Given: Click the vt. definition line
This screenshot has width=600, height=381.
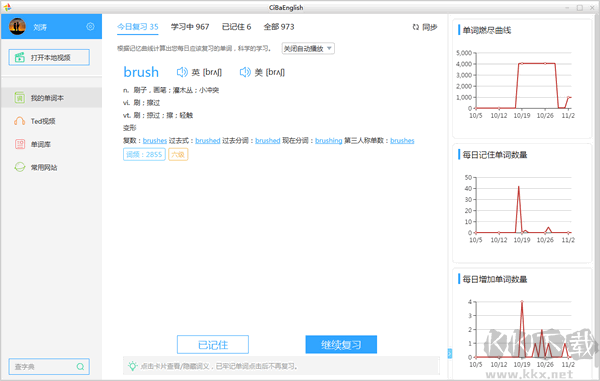Looking at the screenshot, I should pos(158,115).
